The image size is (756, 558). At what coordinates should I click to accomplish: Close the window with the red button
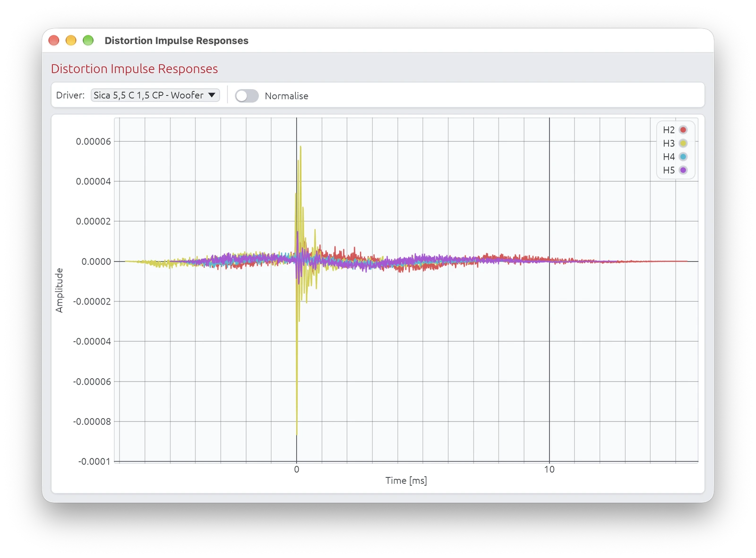[x=54, y=41]
